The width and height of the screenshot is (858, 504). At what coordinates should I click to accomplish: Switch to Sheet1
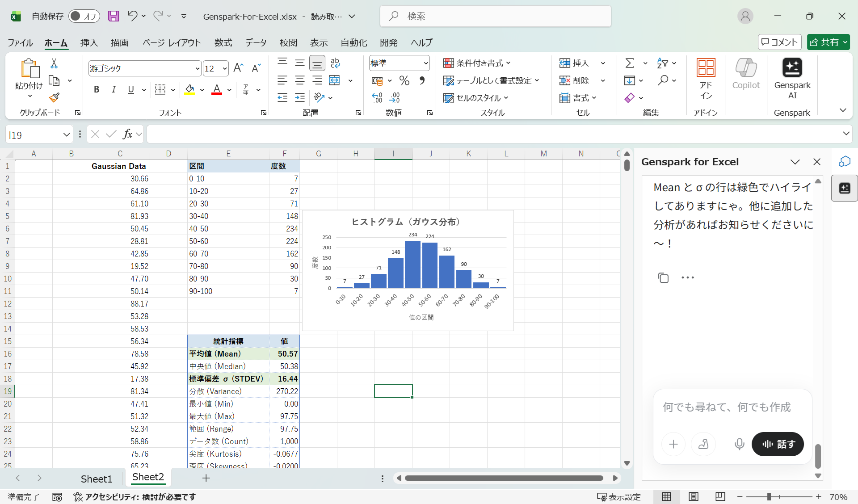97,478
